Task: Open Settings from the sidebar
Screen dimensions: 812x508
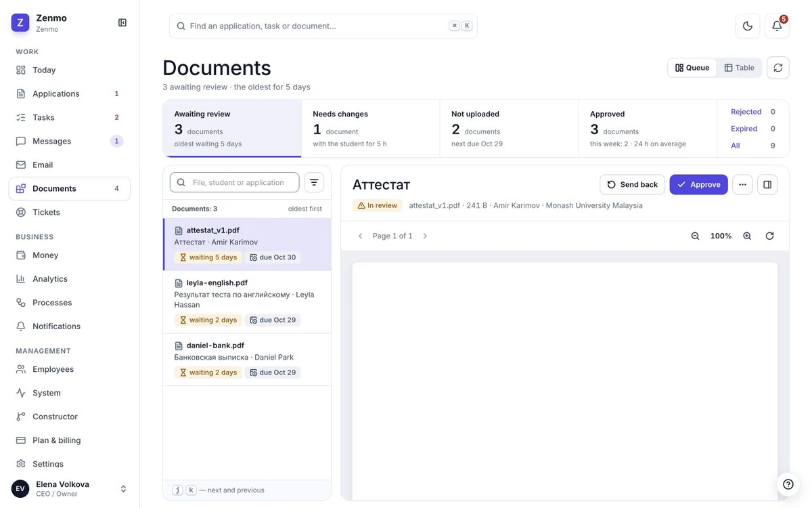Action: click(x=70, y=464)
